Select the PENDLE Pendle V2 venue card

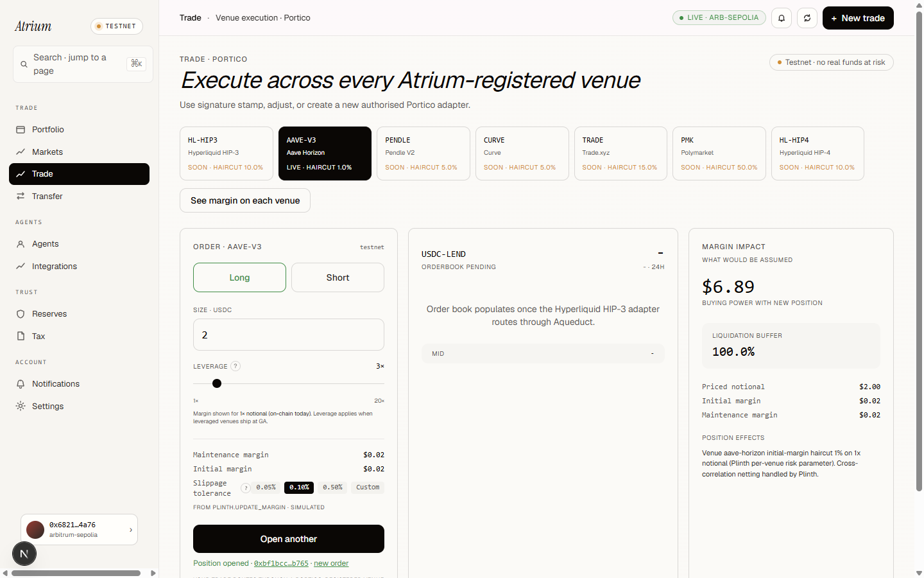pos(424,153)
